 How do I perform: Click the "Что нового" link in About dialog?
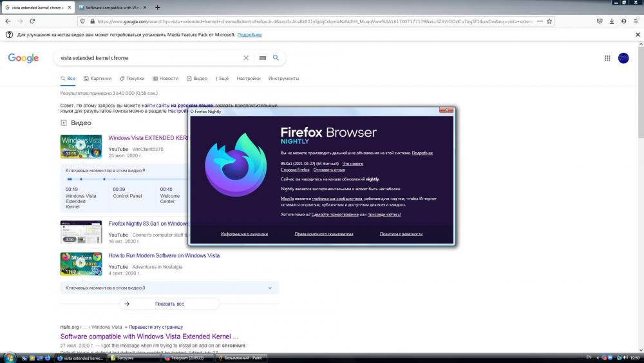click(x=352, y=164)
